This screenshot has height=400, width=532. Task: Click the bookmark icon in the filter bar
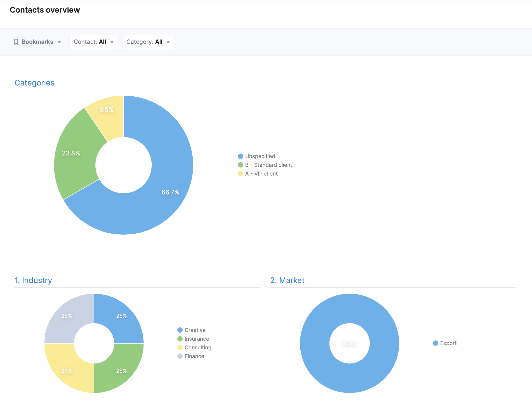click(16, 42)
